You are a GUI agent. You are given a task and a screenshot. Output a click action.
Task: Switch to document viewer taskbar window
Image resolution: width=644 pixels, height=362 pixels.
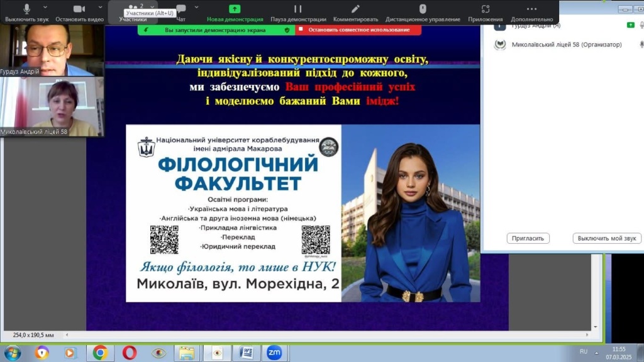pyautogui.click(x=217, y=353)
